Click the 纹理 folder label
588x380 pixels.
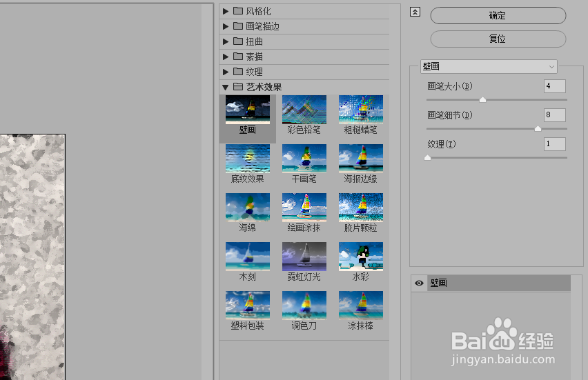tap(254, 72)
